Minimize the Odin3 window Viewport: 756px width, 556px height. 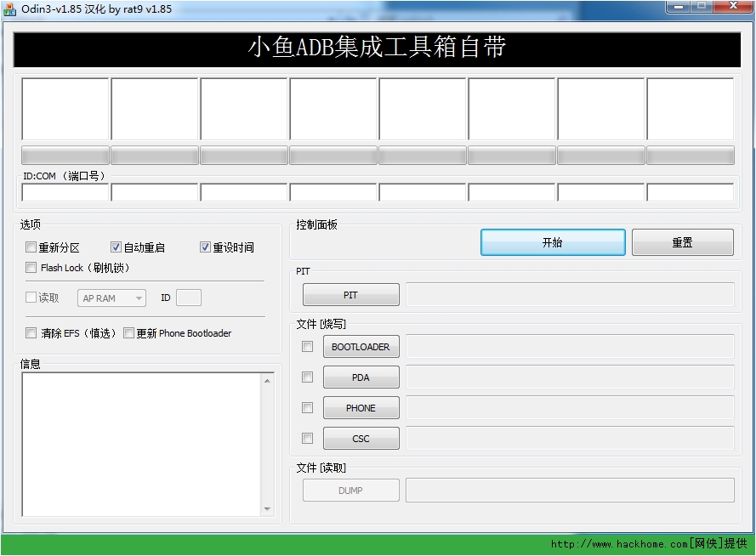(679, 6)
